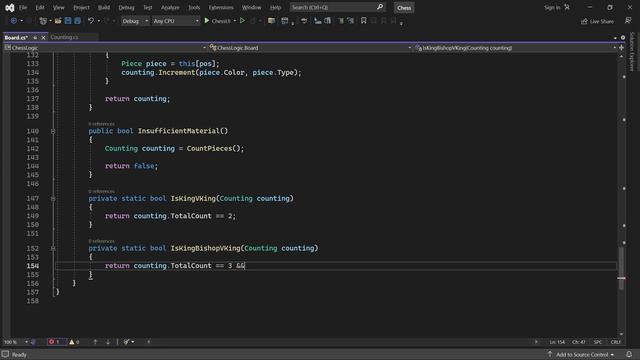640x360 pixels.
Task: Collapse the IsKingVKing method outline
Action: click(x=53, y=198)
